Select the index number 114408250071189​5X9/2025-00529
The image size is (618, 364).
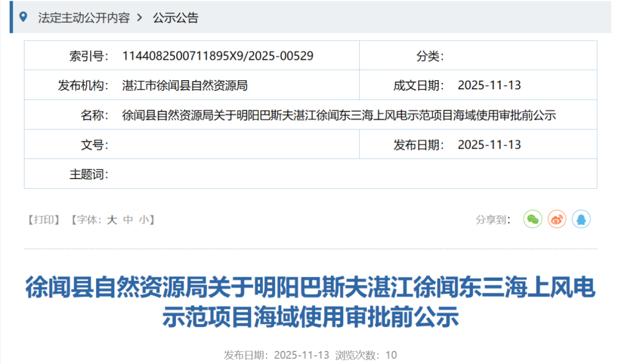tap(217, 56)
